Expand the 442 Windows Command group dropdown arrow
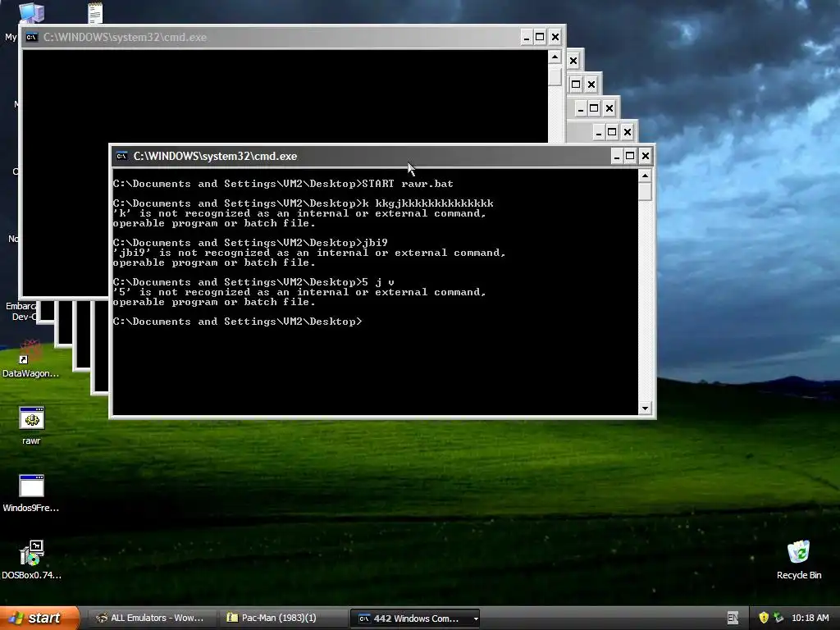 [x=475, y=619]
